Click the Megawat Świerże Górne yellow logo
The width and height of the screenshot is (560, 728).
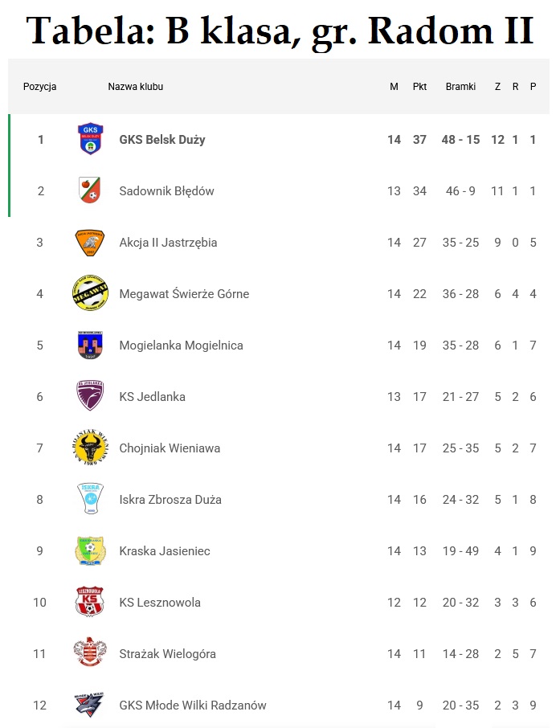pyautogui.click(x=90, y=293)
